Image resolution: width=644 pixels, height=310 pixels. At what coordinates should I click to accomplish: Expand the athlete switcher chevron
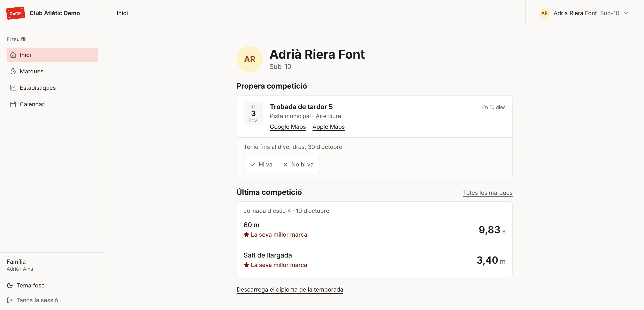pos(626,13)
